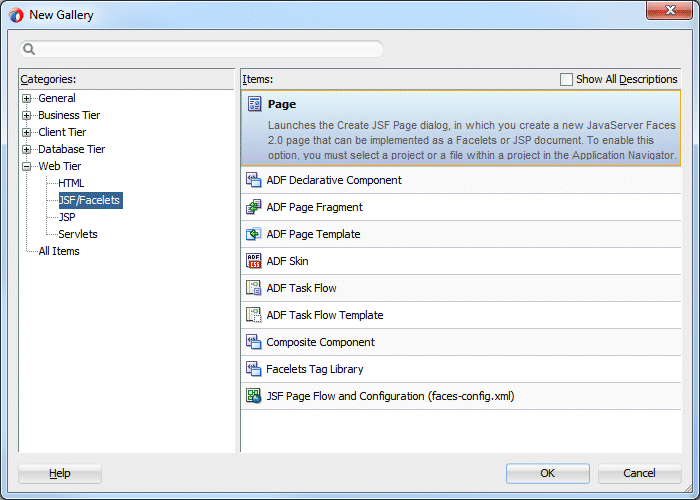
Task: Select Facelets Tag Library item
Action: click(x=461, y=369)
